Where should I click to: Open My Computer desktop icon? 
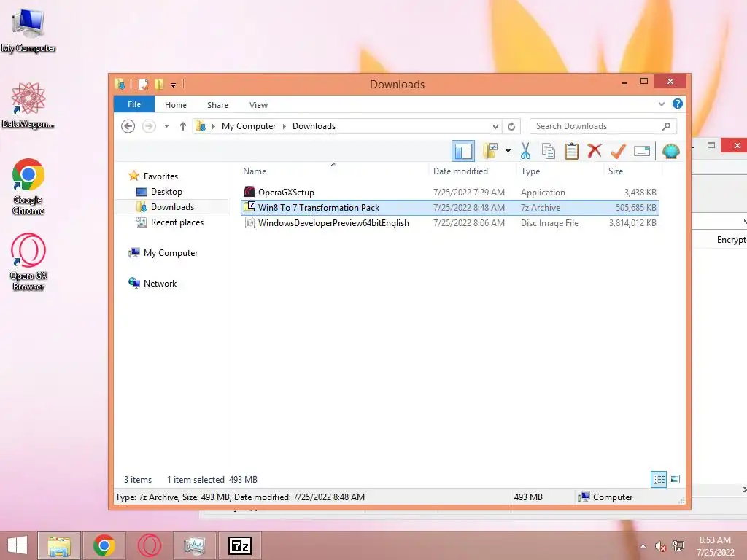pyautogui.click(x=28, y=31)
